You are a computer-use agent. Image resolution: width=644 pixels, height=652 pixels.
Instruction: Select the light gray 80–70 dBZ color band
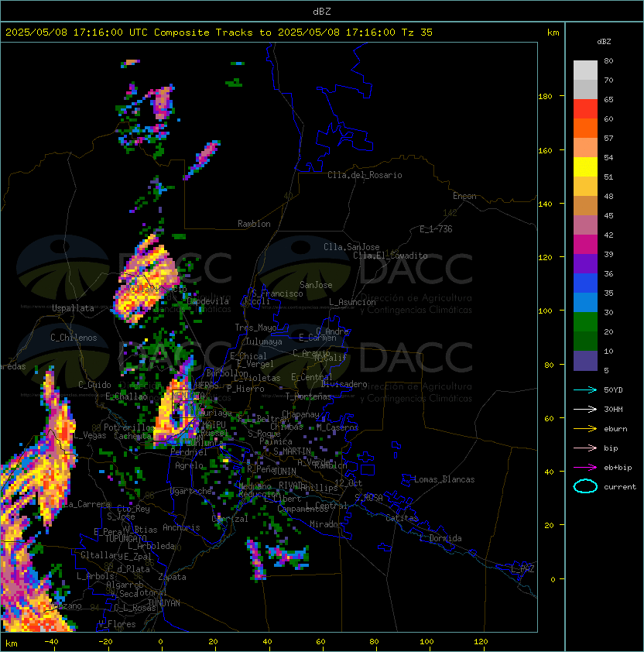[585, 70]
